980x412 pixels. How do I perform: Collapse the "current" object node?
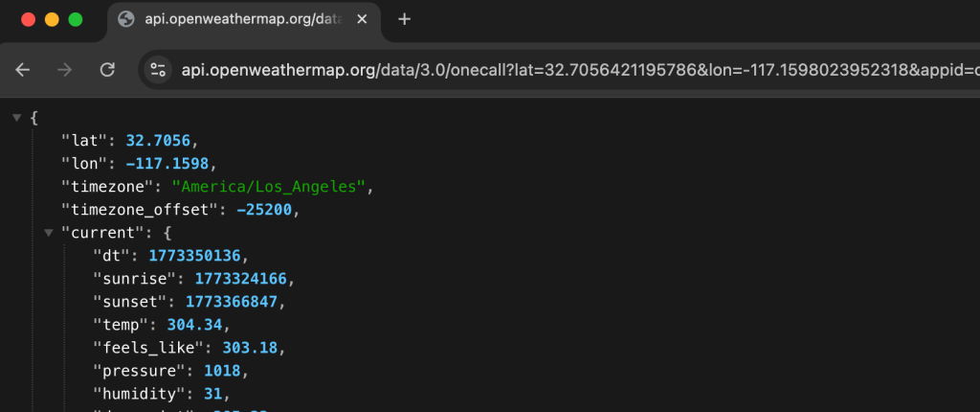[x=47, y=232]
